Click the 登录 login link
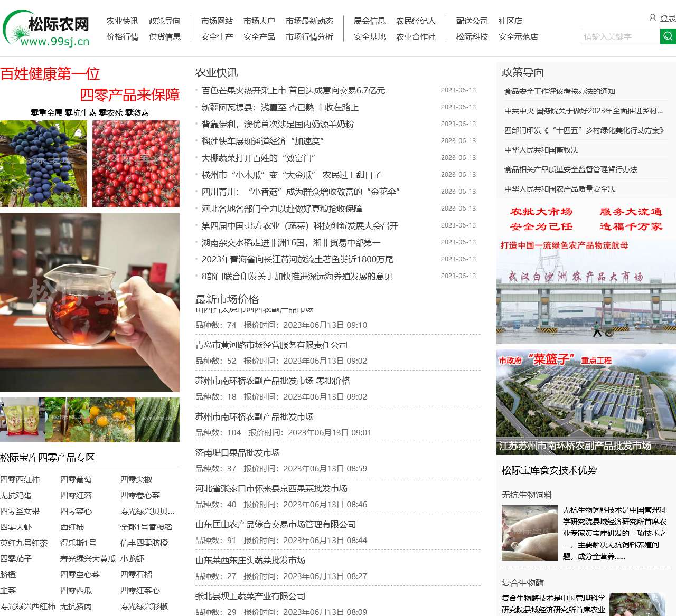The image size is (676, 616). tap(668, 18)
